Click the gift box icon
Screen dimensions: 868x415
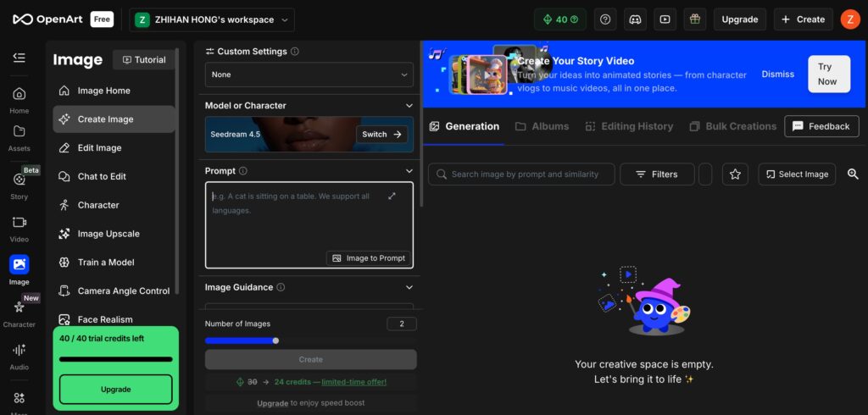[x=695, y=19]
